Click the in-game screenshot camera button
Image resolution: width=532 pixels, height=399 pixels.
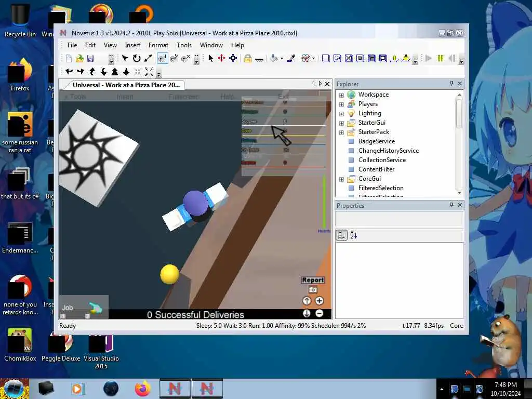312,290
